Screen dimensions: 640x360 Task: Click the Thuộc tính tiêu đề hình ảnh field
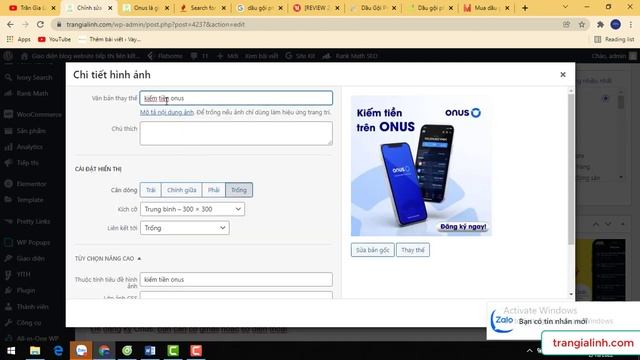pos(236,280)
